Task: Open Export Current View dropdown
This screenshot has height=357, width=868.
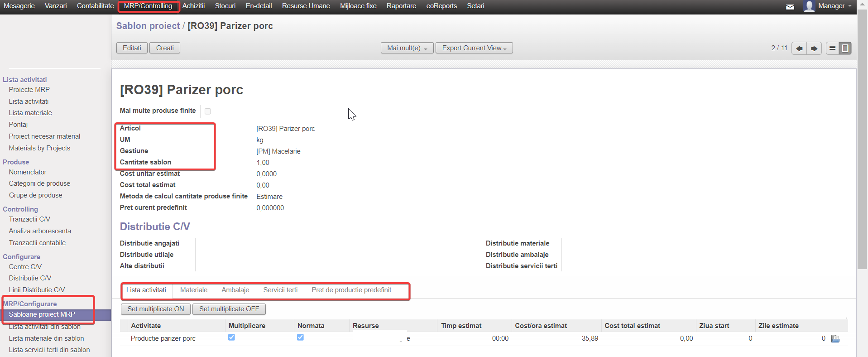Action: tap(474, 48)
